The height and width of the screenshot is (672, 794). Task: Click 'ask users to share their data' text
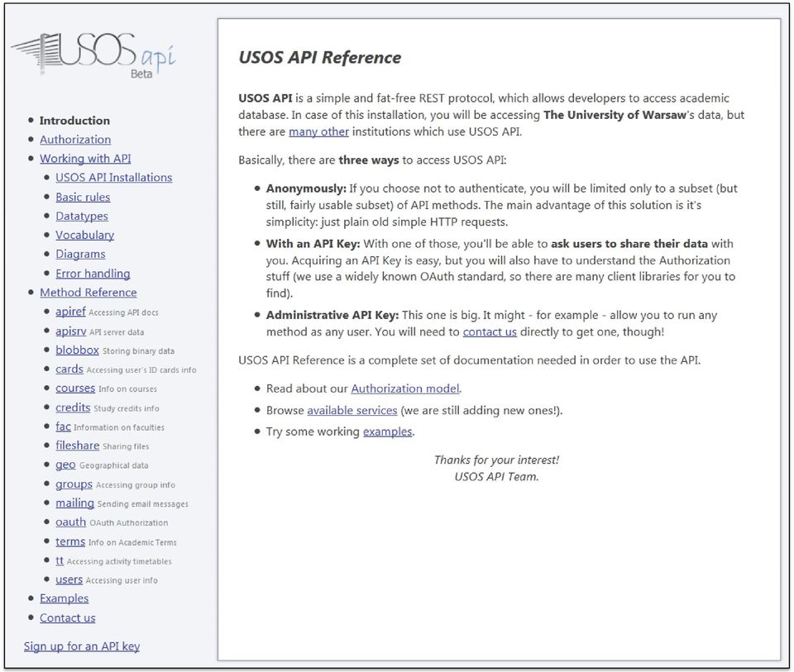point(629,244)
